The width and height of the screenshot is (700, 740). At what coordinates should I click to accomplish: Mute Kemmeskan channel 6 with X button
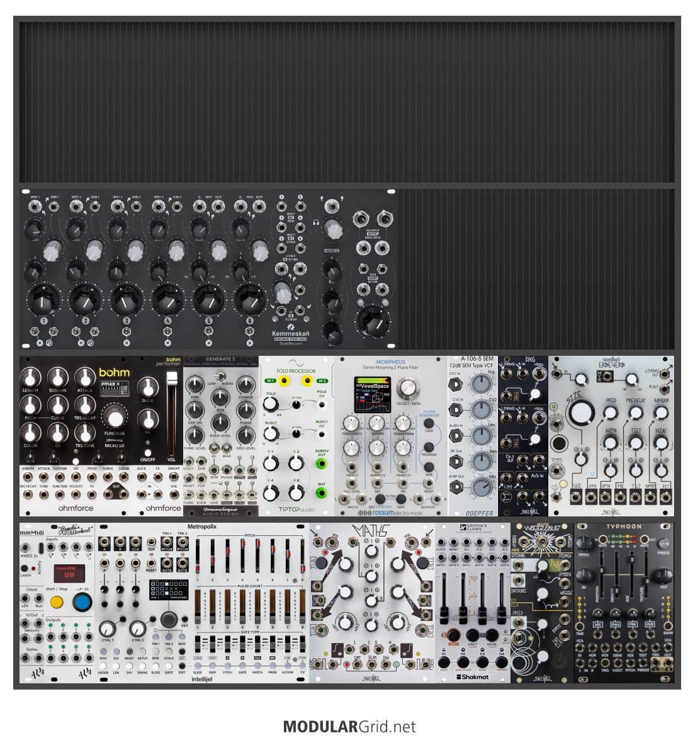(x=249, y=343)
